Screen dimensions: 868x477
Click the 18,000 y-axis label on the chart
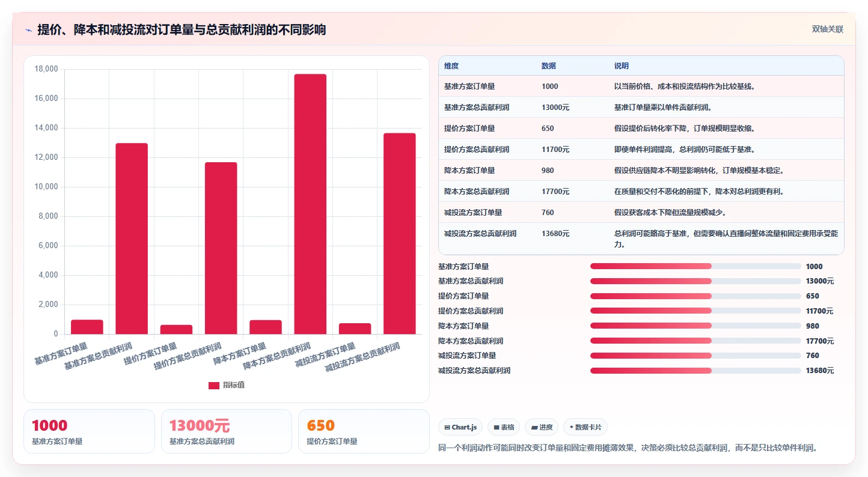[46, 69]
